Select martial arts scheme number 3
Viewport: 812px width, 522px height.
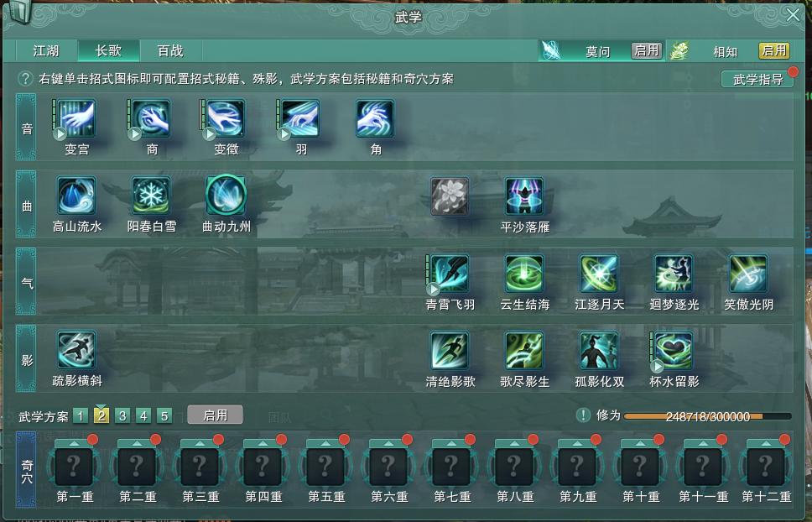point(122,416)
